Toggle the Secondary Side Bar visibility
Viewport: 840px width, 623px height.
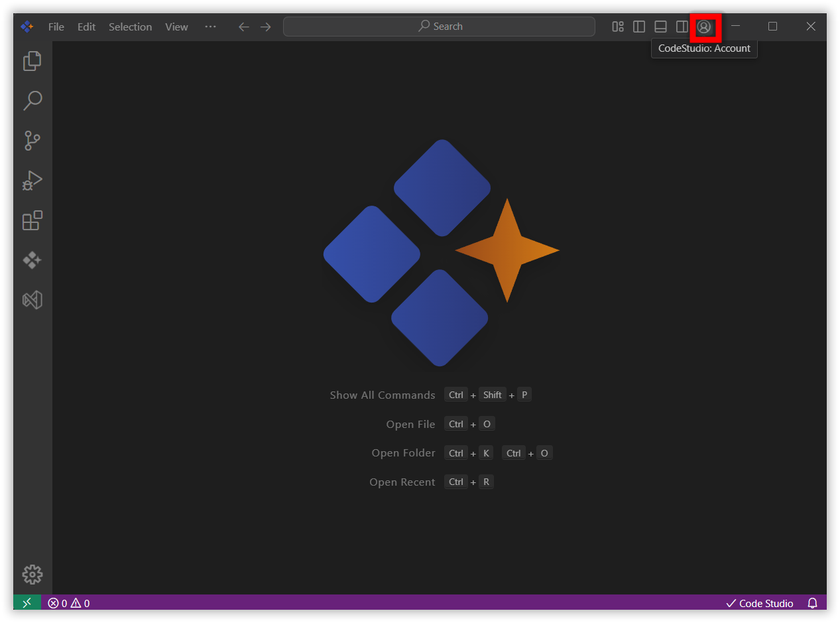pos(682,27)
